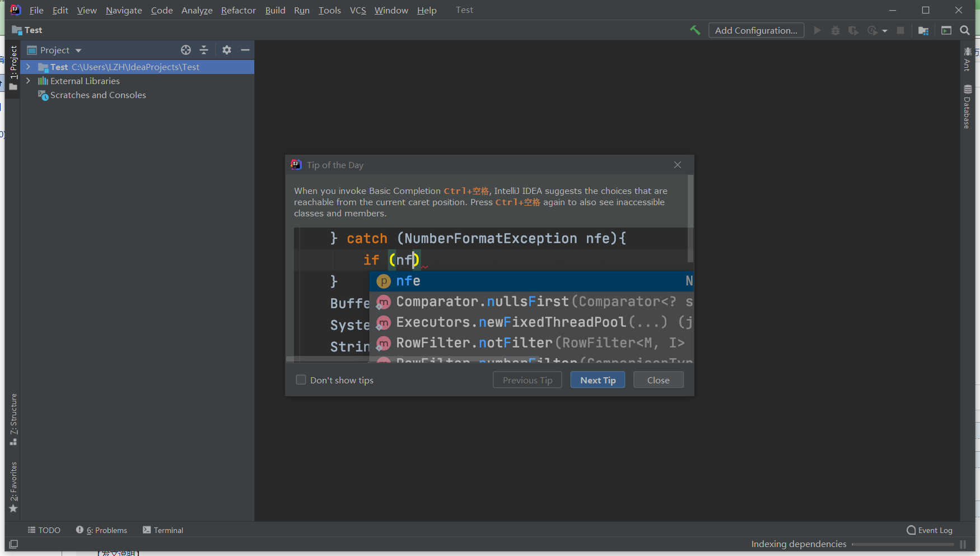Select the External Libraries row label
Image resolution: width=980 pixels, height=556 pixels.
click(85, 81)
